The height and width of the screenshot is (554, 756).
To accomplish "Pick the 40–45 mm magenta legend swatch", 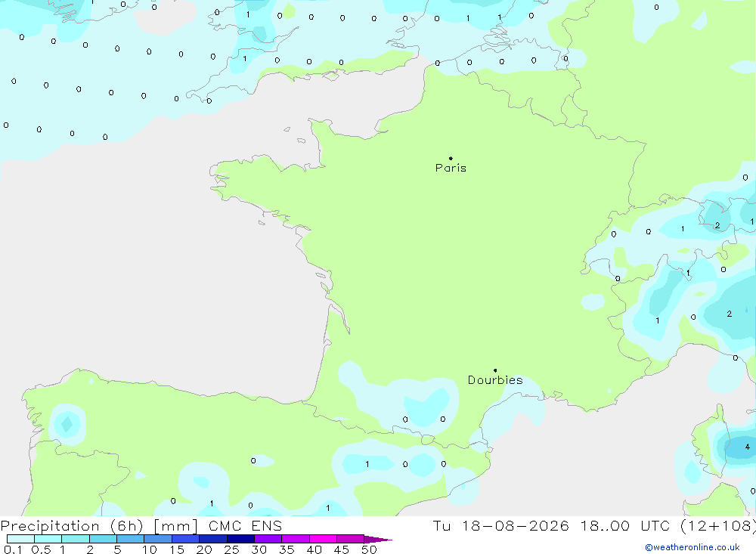I will (323, 539).
